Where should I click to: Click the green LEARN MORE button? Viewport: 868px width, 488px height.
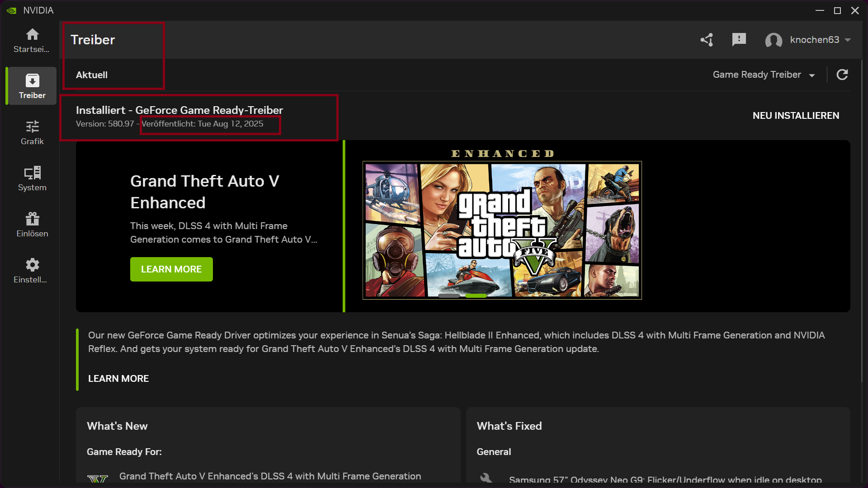[x=171, y=269]
